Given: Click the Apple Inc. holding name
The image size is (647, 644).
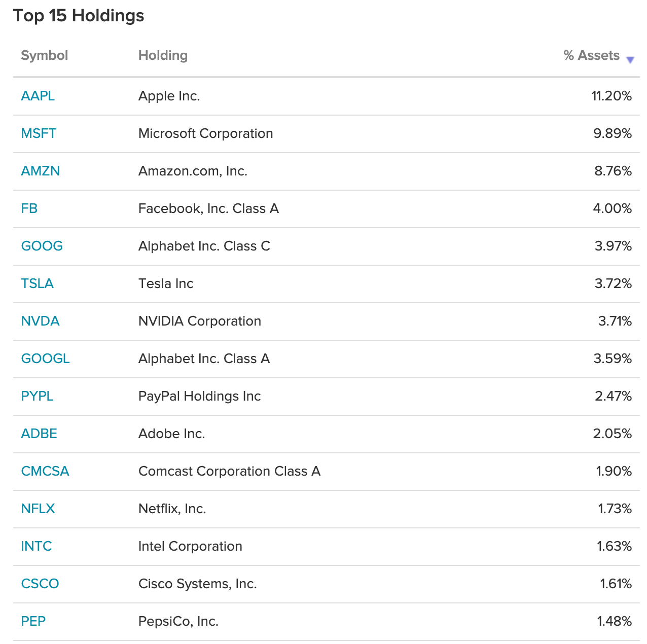Looking at the screenshot, I should click(169, 96).
